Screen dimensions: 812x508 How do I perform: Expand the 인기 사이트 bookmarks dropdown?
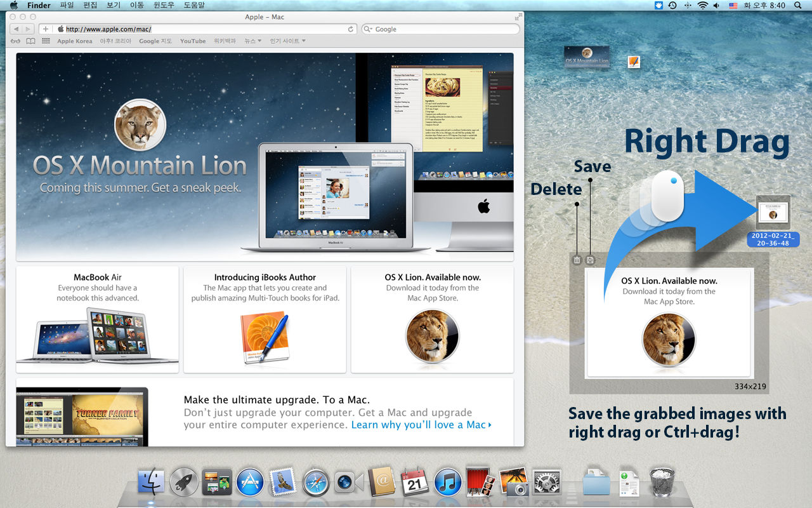pyautogui.click(x=287, y=41)
